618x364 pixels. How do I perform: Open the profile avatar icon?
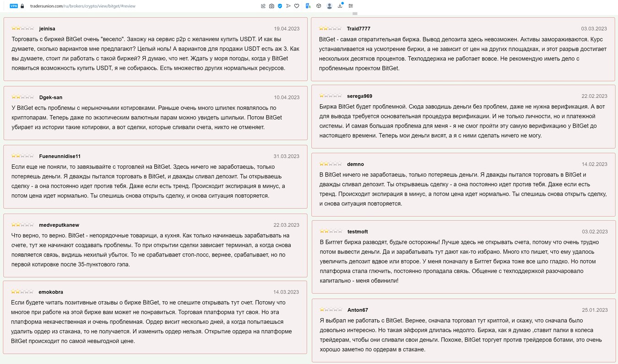coord(329,6)
